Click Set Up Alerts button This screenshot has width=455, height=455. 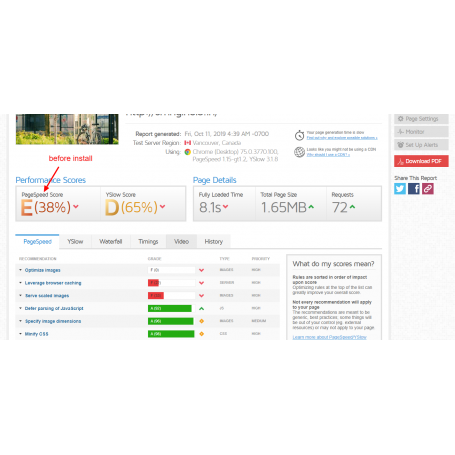pyautogui.click(x=421, y=145)
